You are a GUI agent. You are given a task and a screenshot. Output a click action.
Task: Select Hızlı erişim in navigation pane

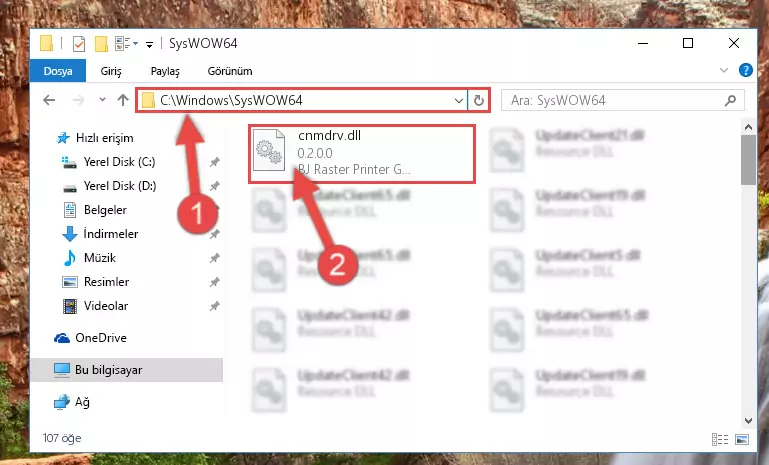[104, 138]
